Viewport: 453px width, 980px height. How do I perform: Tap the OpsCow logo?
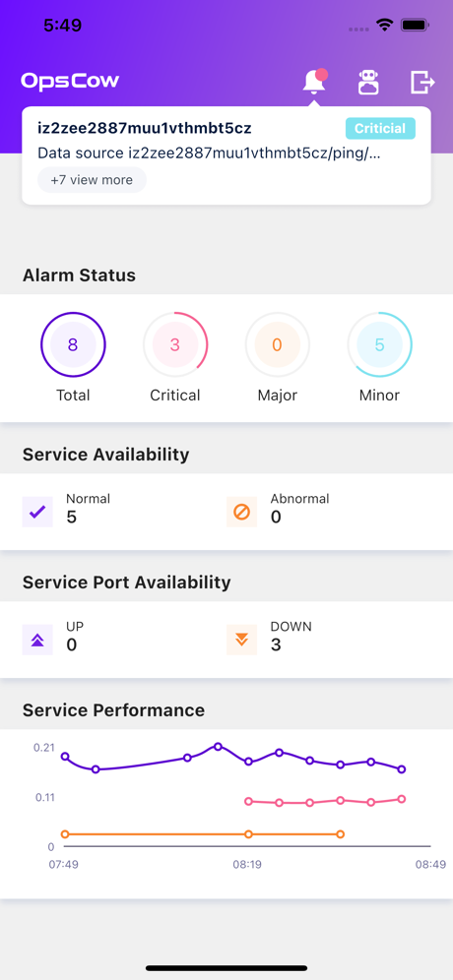(x=70, y=81)
